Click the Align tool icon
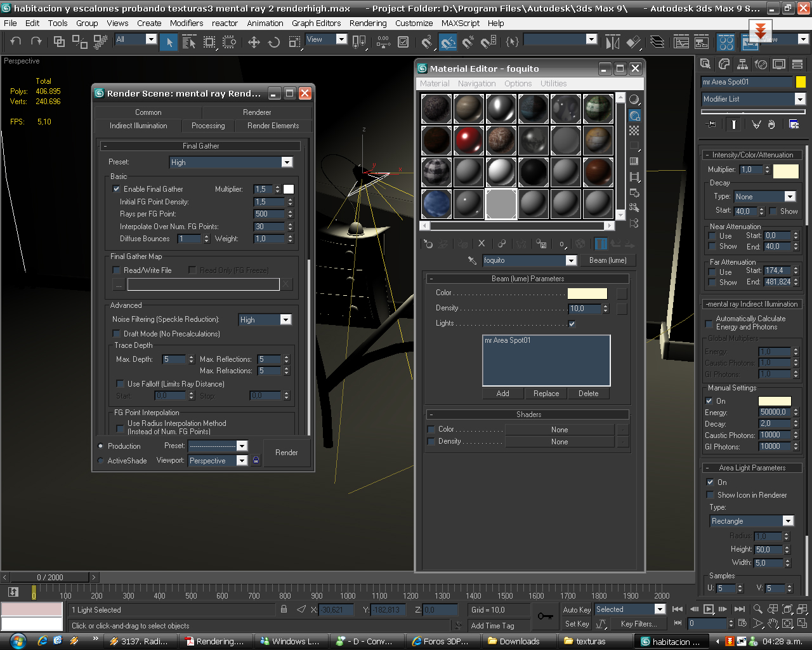This screenshot has height=650, width=812. 633,43
